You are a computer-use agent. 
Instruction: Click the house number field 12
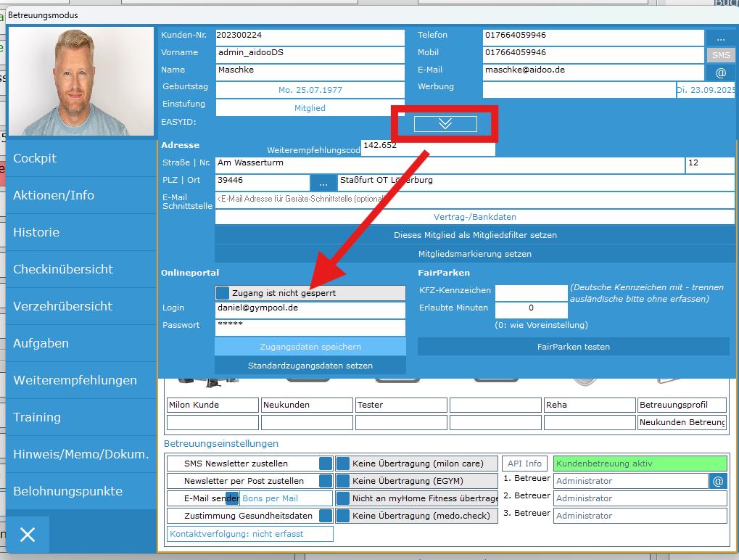pyautogui.click(x=710, y=165)
